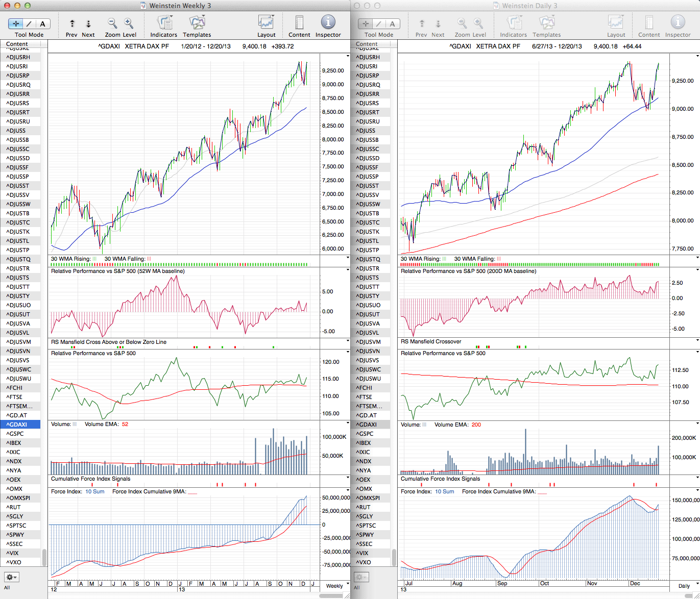This screenshot has height=599, width=700.
Task: Toggle the Content sidebar in Weekly window
Action: pos(299,23)
